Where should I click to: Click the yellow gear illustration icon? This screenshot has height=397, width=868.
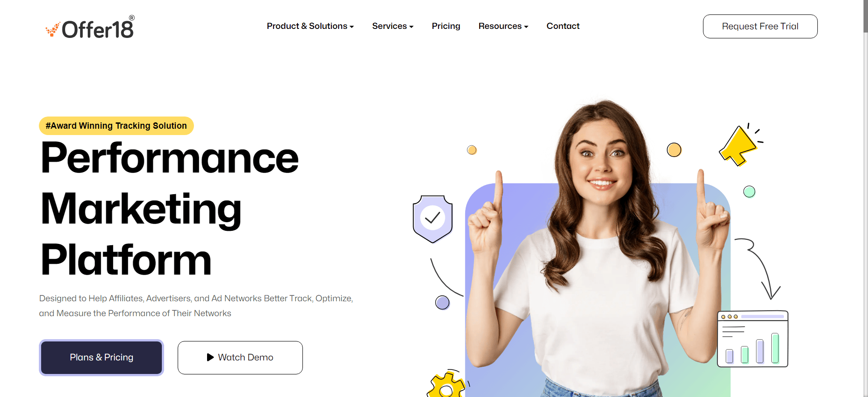(446, 384)
